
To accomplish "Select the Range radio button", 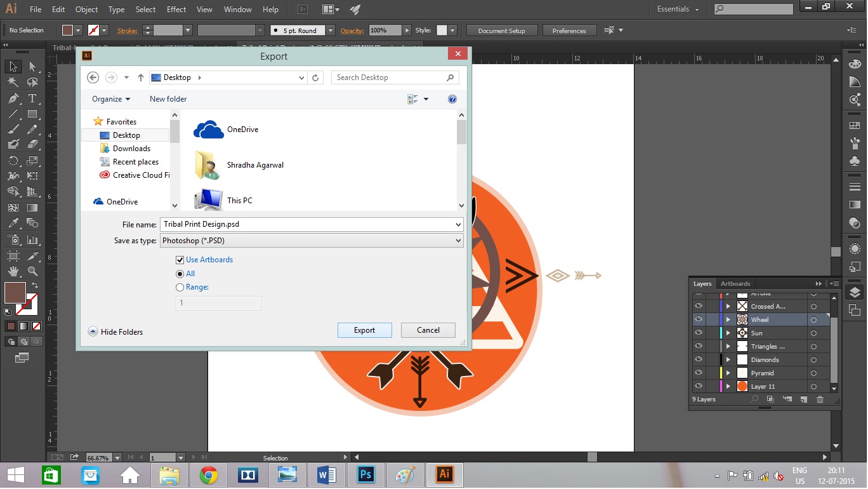I will point(180,287).
